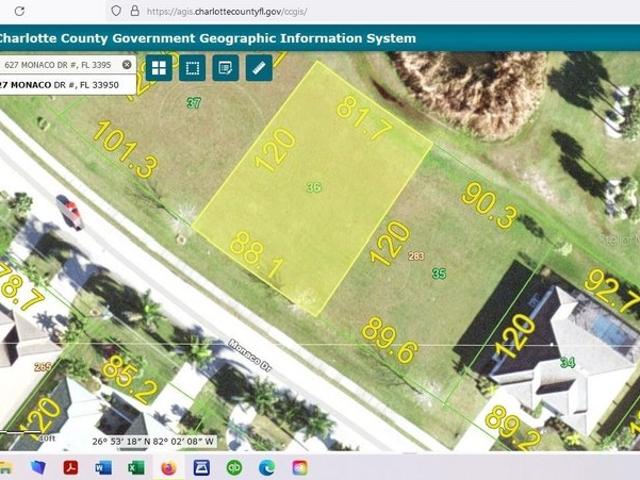Open the basemap gallery grid icon
This screenshot has height=480, width=640.
click(159, 68)
